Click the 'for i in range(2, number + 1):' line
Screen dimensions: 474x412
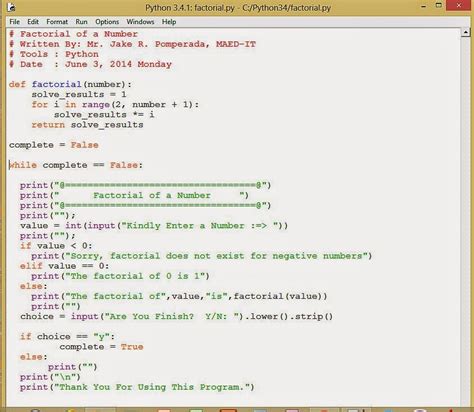point(115,105)
